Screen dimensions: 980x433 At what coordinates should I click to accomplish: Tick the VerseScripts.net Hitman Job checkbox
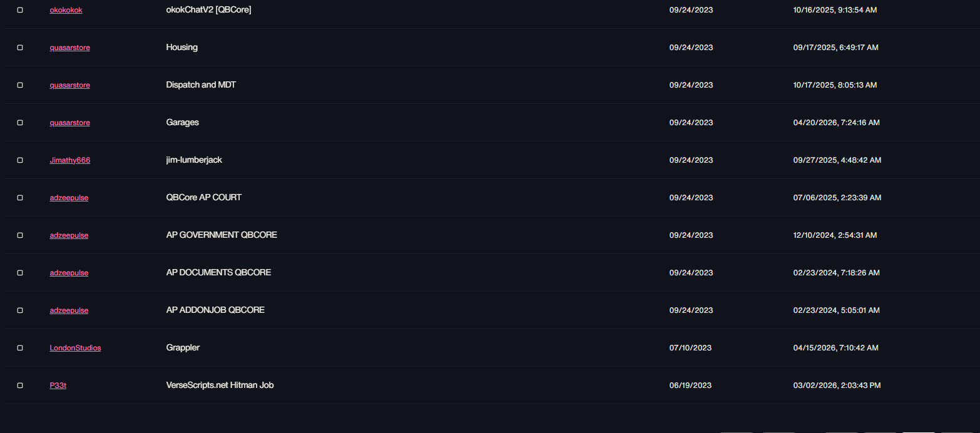[x=20, y=385]
